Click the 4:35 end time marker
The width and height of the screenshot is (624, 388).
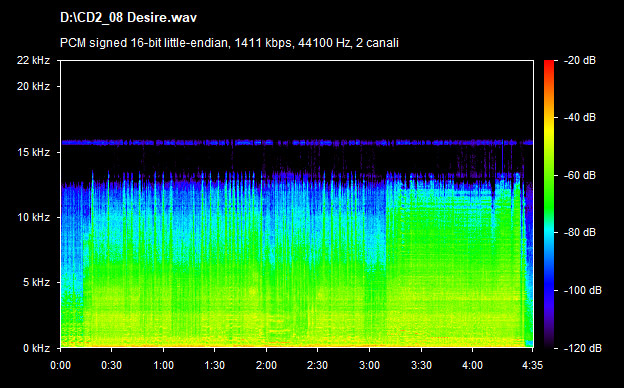point(532,365)
